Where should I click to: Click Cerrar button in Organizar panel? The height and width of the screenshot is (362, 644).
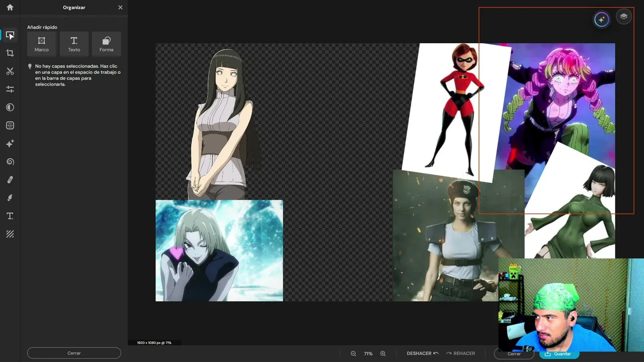pyautogui.click(x=74, y=353)
